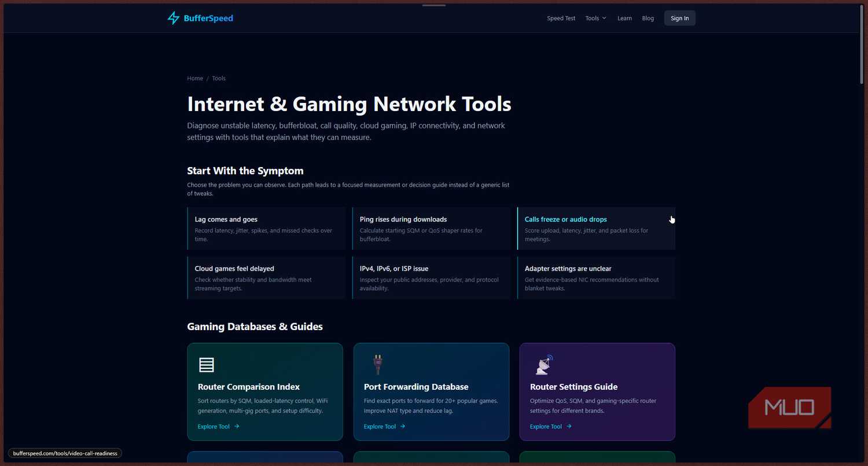Click the arrow next to Port Forwarding Explore Tool
Viewport: 868px width, 466px height.
point(403,427)
